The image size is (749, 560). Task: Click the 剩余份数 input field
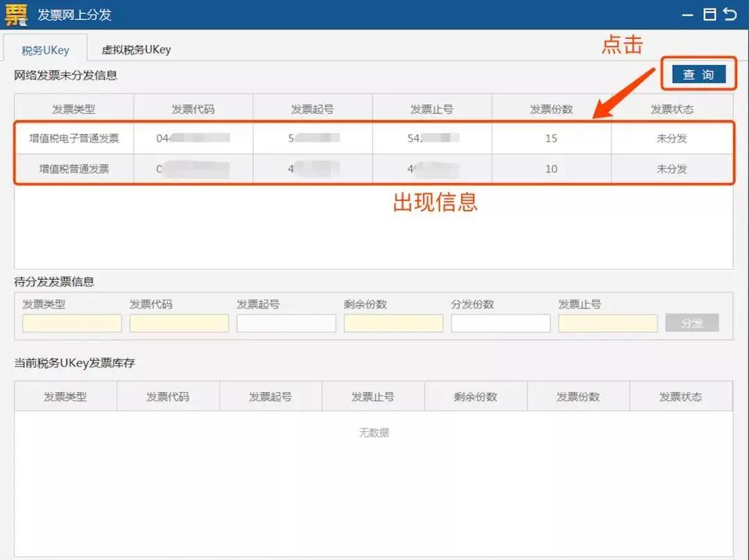point(393,323)
